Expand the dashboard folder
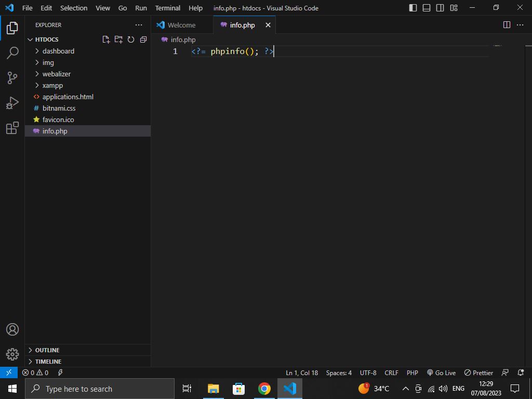This screenshot has width=532, height=399. pyautogui.click(x=87, y=51)
